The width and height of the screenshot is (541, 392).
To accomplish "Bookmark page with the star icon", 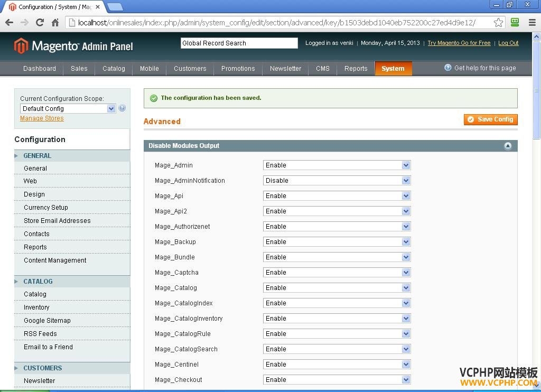I will point(498,23).
